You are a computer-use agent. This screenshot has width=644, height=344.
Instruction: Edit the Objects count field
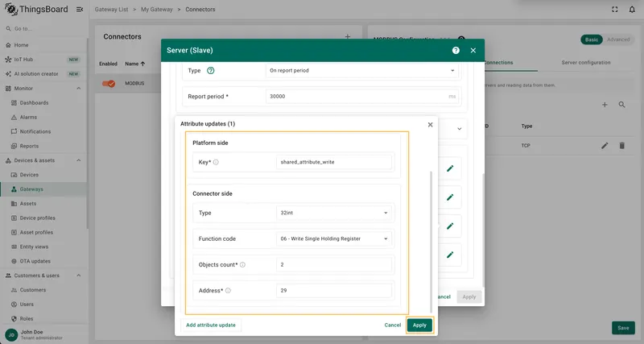point(334,265)
